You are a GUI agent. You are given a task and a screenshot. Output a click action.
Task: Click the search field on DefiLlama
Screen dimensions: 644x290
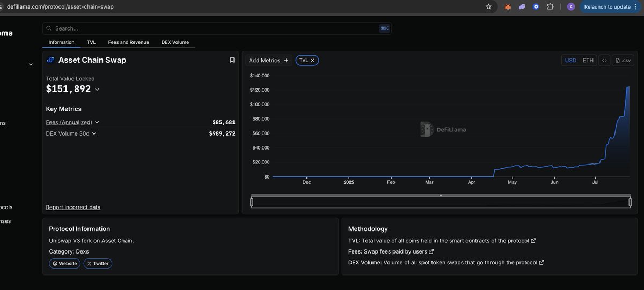click(x=217, y=28)
